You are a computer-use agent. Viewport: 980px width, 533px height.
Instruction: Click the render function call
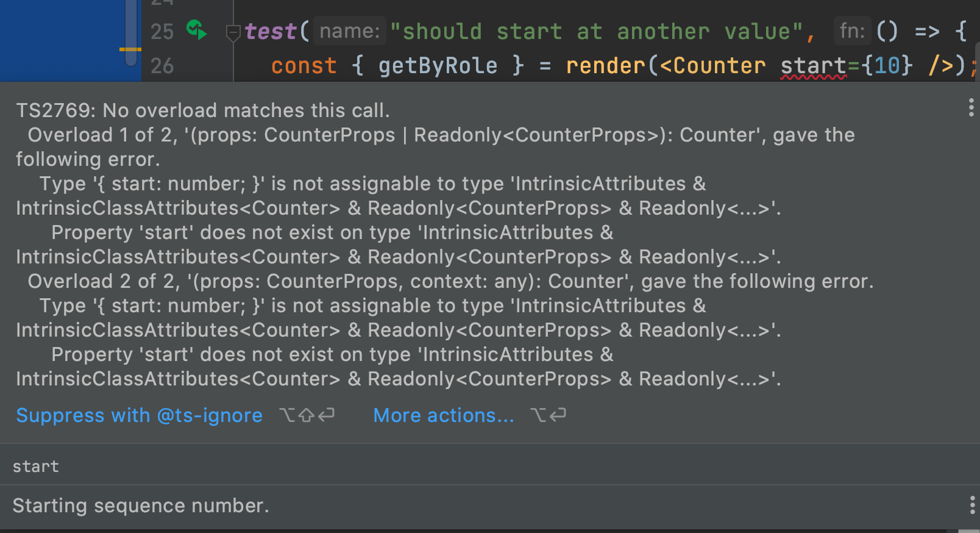click(x=605, y=66)
